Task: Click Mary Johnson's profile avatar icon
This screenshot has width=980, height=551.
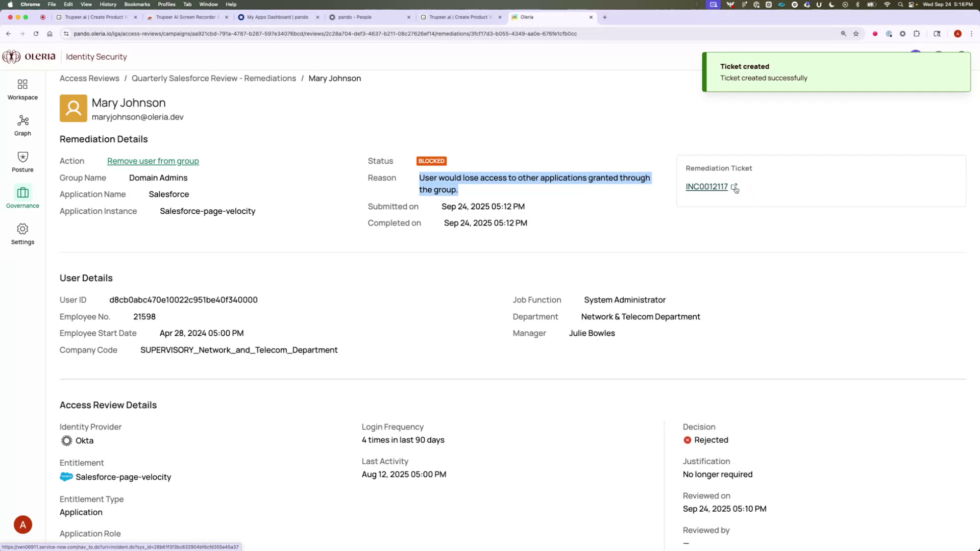Action: [x=73, y=108]
